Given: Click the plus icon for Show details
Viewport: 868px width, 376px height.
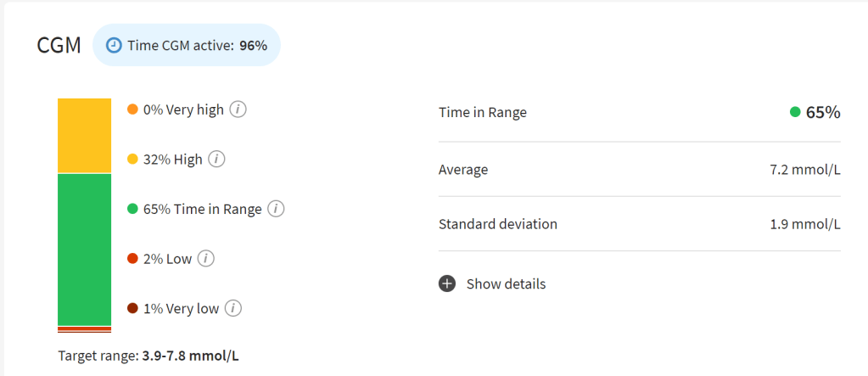Looking at the screenshot, I should (447, 283).
